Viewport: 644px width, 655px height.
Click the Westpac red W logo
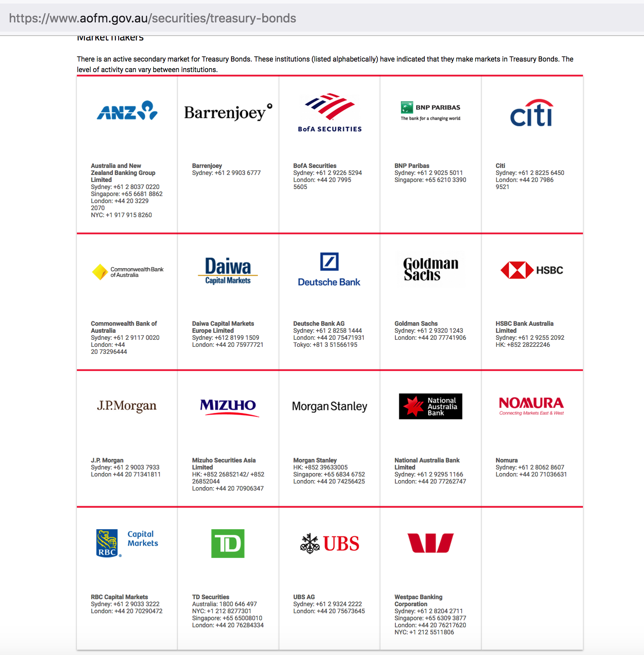(x=431, y=543)
